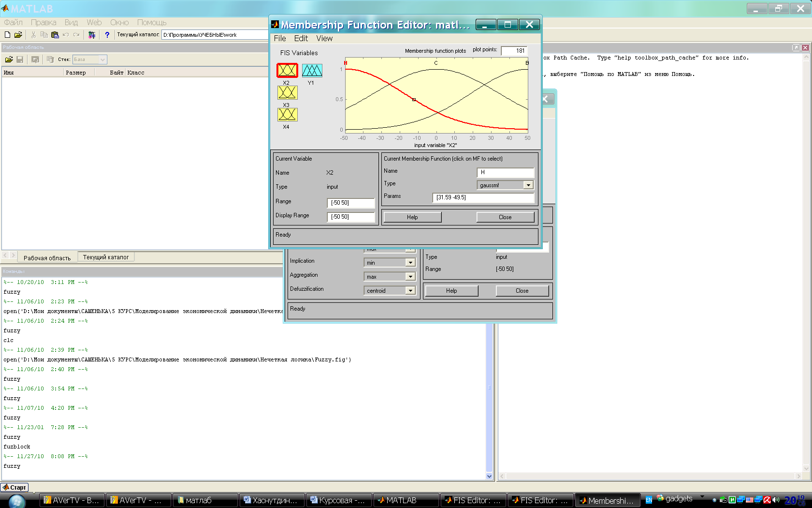Click the membership function Name field H

pyautogui.click(x=506, y=172)
